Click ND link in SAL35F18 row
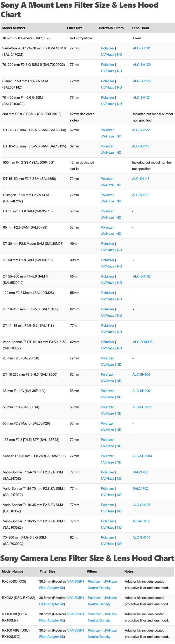The image size is (175, 644). [x=119, y=217]
